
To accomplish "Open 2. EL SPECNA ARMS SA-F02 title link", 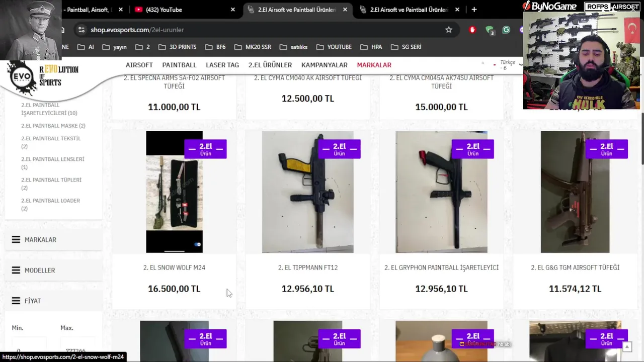I will [x=174, y=82].
